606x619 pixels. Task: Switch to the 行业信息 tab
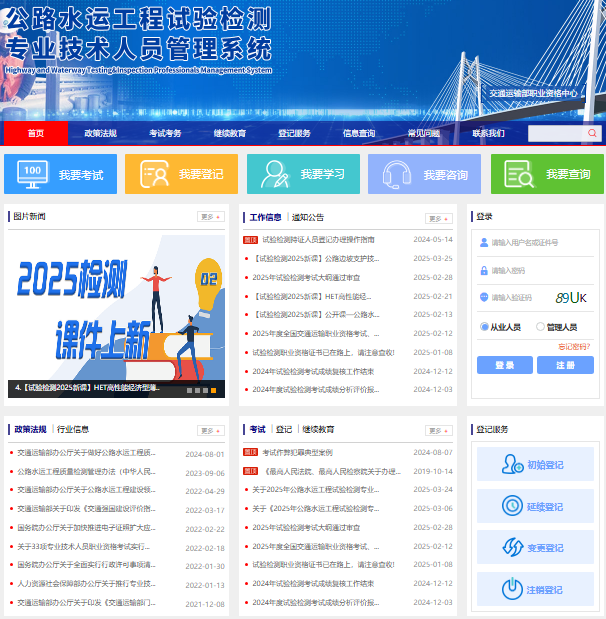(x=73, y=429)
